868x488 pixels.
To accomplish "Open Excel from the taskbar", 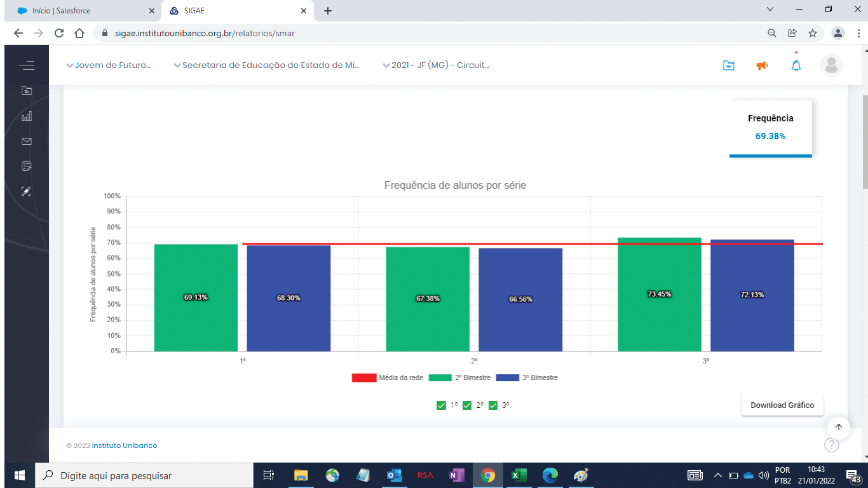I will [519, 475].
